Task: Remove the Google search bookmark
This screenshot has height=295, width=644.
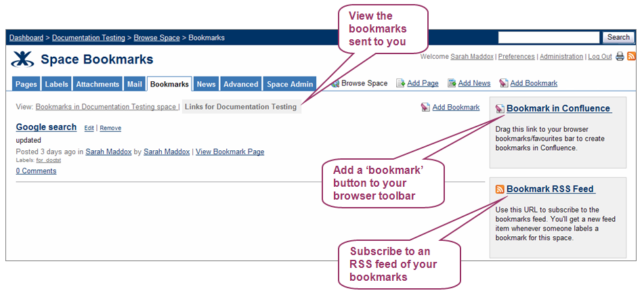Action: pyautogui.click(x=110, y=128)
